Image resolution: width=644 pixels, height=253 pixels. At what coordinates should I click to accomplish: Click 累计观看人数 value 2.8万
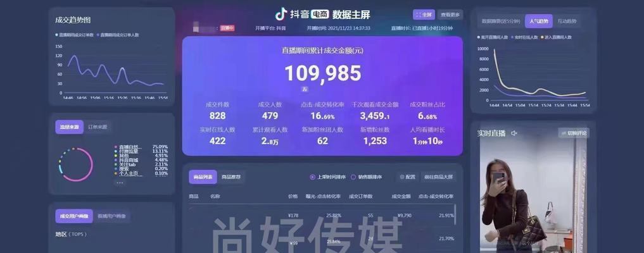(270, 142)
